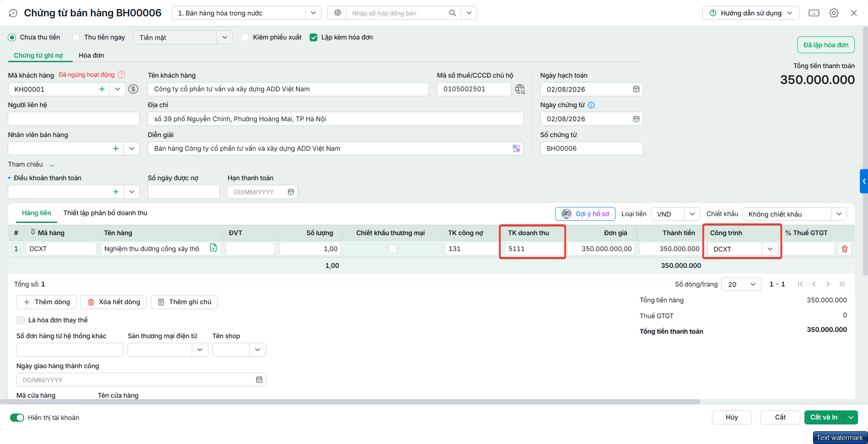Switch to the Hóa đơn tab
The image size is (868, 444).
(x=91, y=55)
